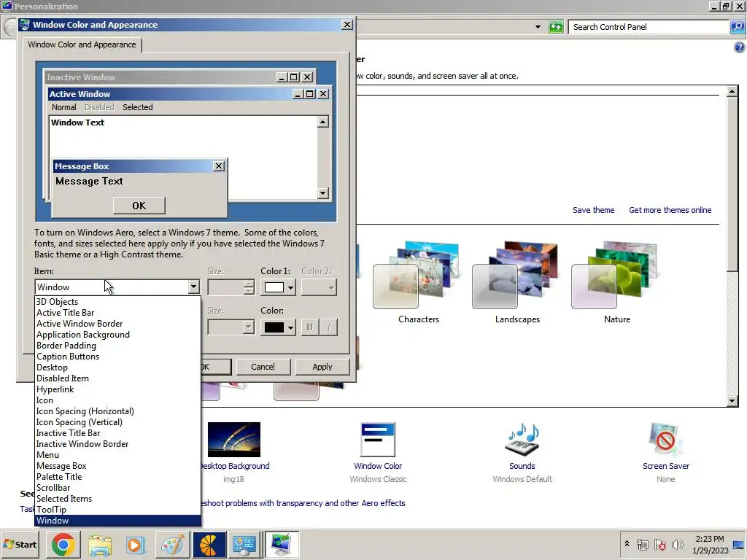Open the address bar history dropdown arrow

point(538,27)
